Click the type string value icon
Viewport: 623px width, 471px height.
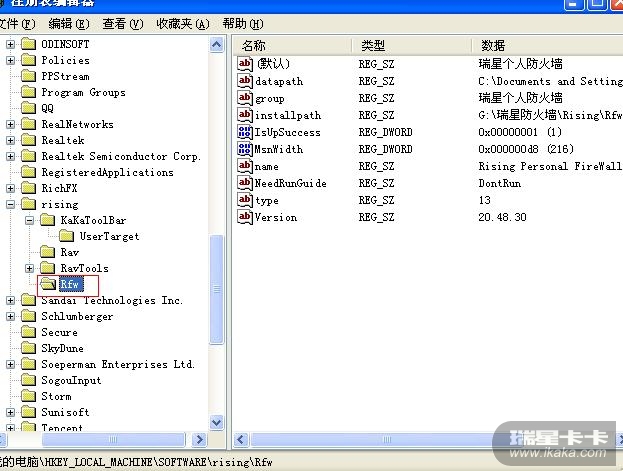pos(245,200)
